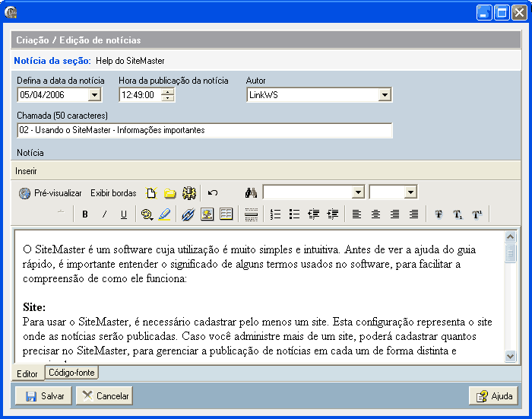Screen dimensions: 532x419
Task: Increase the paragraph indent
Action: pyautogui.click(x=333, y=214)
